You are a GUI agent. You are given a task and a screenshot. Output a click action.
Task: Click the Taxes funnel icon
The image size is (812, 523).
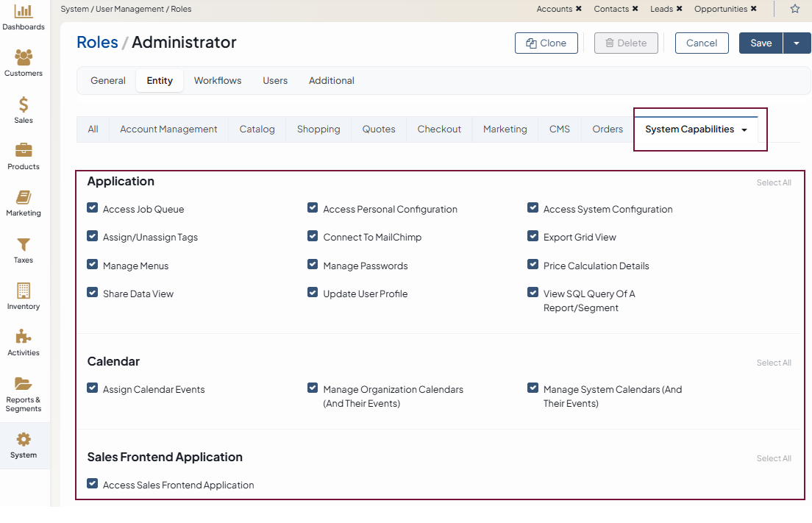[x=24, y=244]
